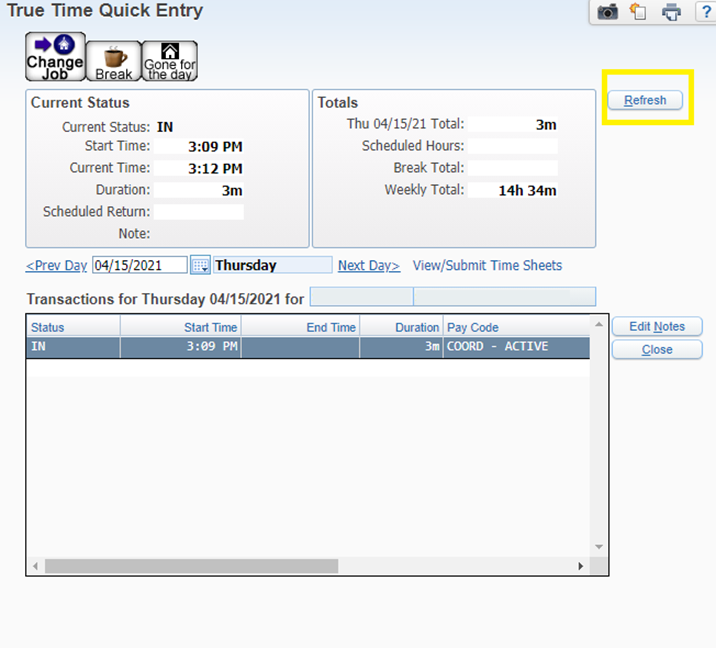
Task: Click the 3:09 PM cell in transactions table
Action: click(180, 347)
